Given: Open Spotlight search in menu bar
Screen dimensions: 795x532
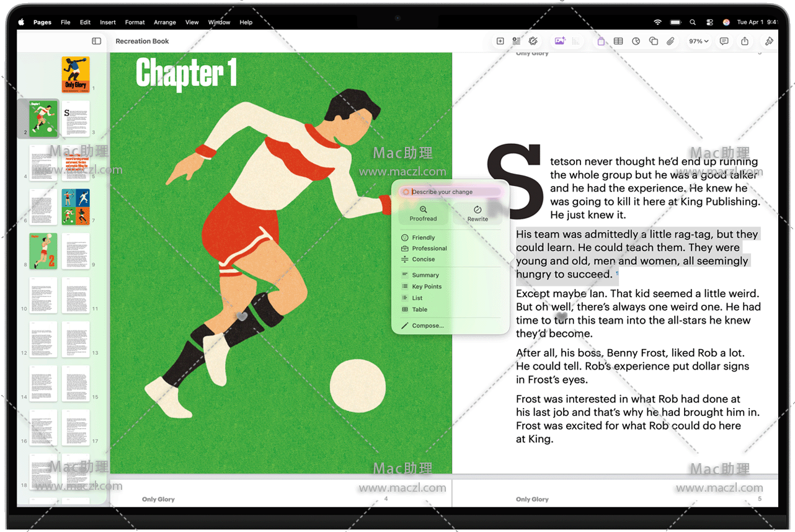Looking at the screenshot, I should (693, 22).
